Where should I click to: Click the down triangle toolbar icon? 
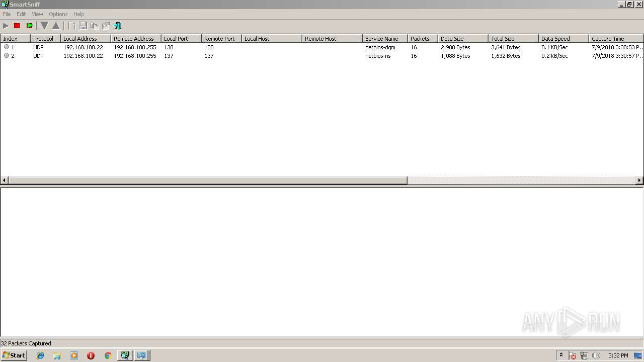44,26
